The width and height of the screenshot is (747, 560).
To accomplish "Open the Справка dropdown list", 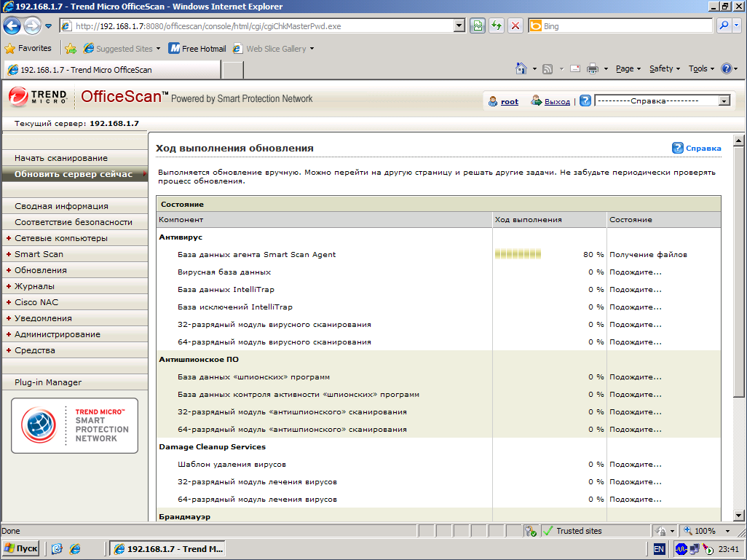I will [x=663, y=100].
